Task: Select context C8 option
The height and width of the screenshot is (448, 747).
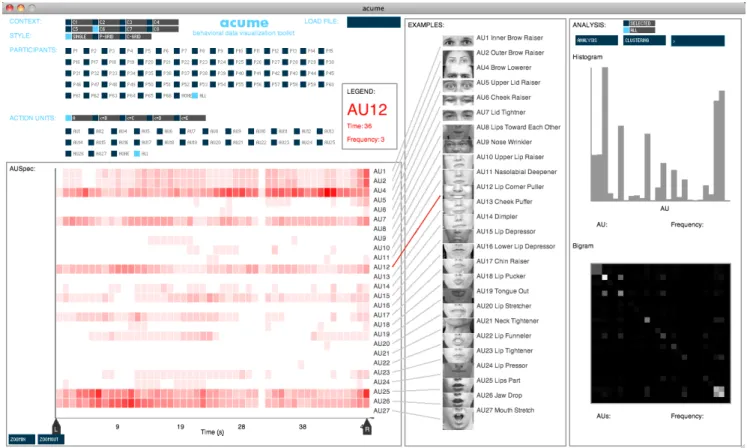Action: [150, 29]
